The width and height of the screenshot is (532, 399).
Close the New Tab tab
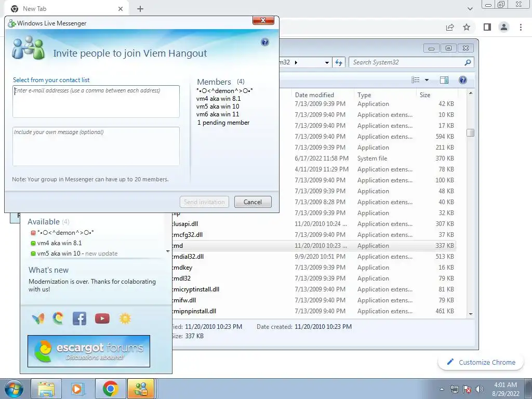(x=121, y=9)
